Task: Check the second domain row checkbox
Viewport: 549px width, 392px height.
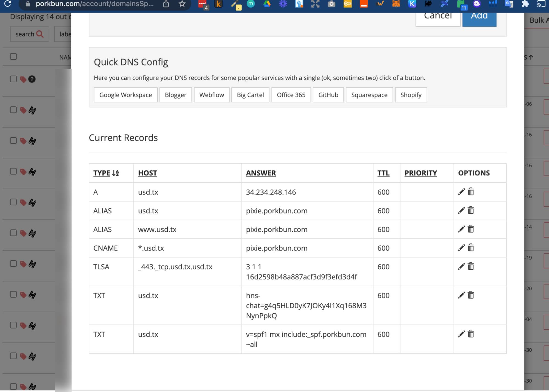Action: (x=13, y=110)
